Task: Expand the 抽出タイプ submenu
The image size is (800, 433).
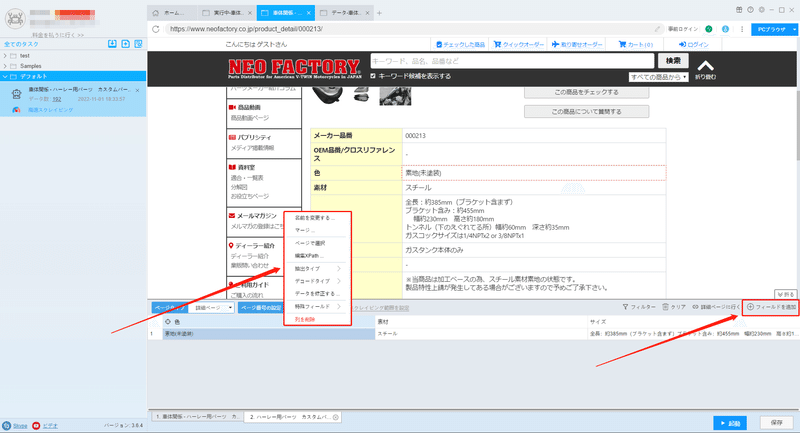Action: click(x=317, y=268)
